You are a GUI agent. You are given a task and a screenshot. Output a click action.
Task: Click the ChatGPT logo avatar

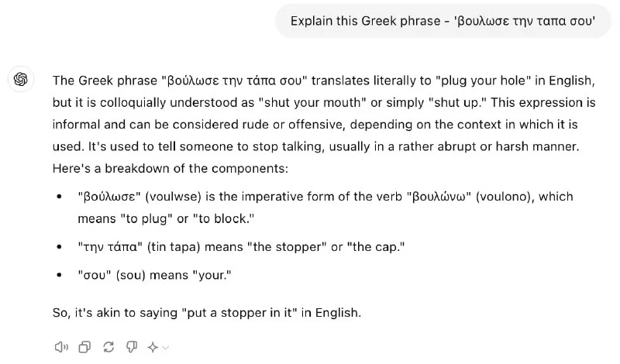coord(21,80)
